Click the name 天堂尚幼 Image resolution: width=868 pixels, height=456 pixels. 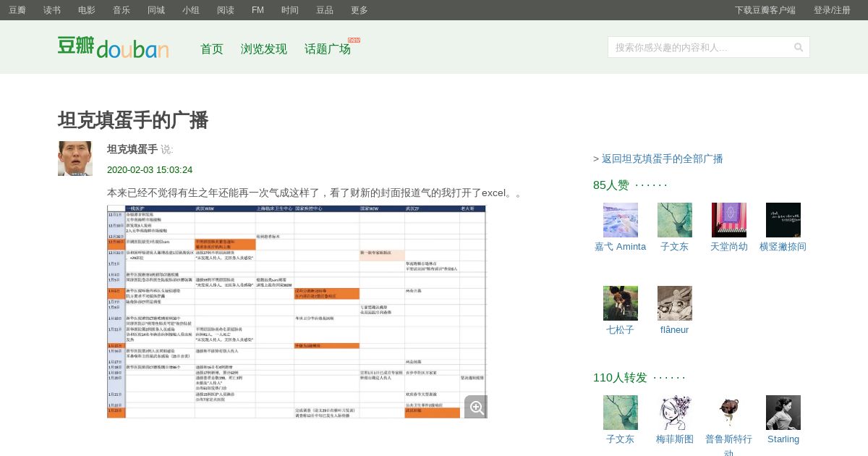tap(729, 247)
